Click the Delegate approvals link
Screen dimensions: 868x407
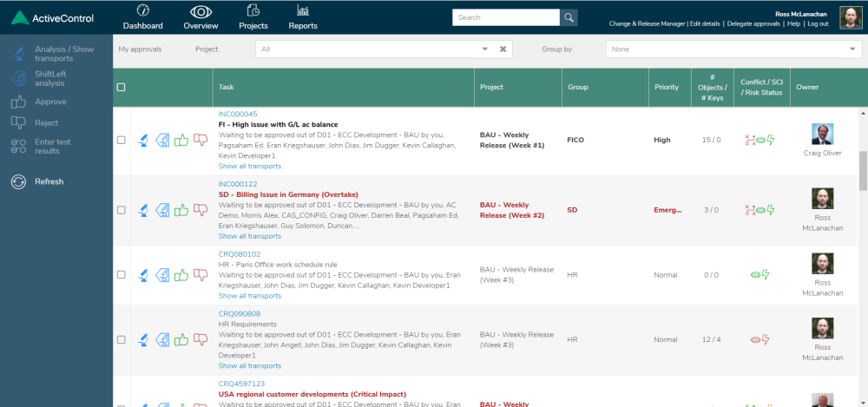[753, 23]
